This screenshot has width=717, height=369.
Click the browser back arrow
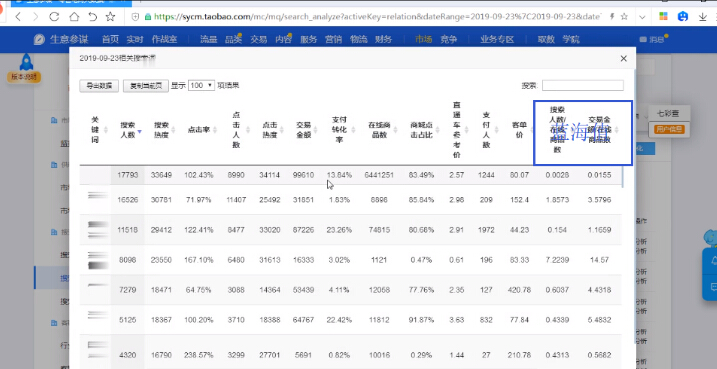[18, 17]
